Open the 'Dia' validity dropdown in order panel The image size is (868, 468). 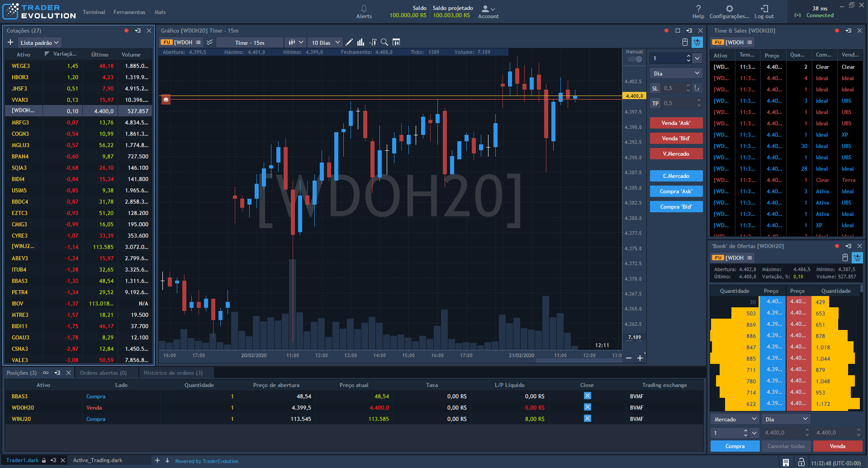[x=676, y=73]
